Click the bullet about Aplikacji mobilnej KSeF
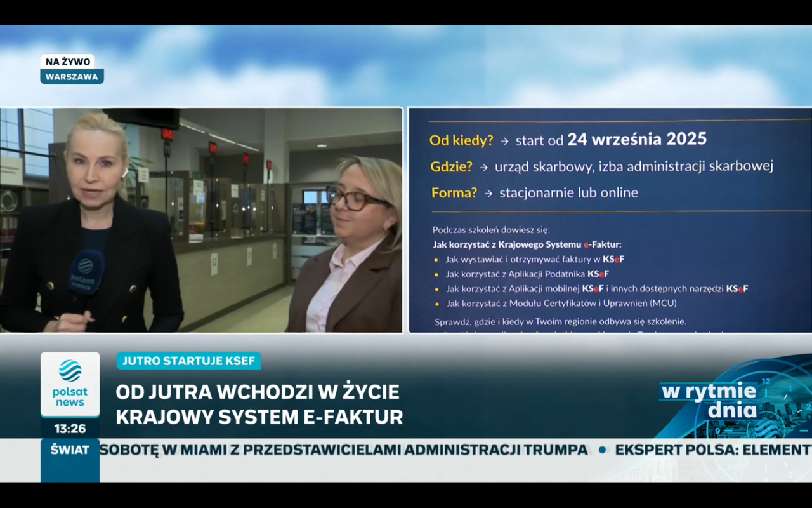Image resolution: width=812 pixels, height=508 pixels. pyautogui.click(x=597, y=288)
